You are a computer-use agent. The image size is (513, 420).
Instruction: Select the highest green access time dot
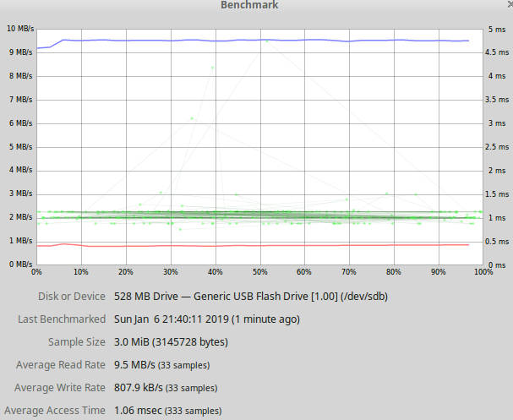tap(267, 41)
